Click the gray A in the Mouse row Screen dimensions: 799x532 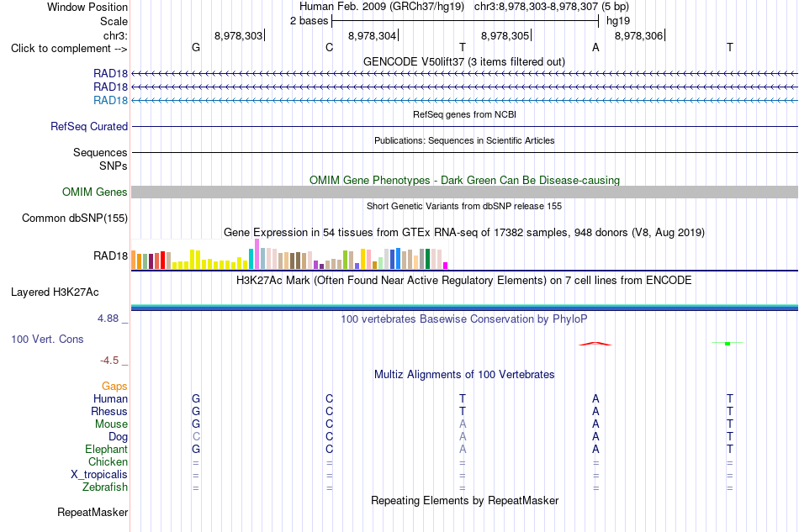[463, 424]
